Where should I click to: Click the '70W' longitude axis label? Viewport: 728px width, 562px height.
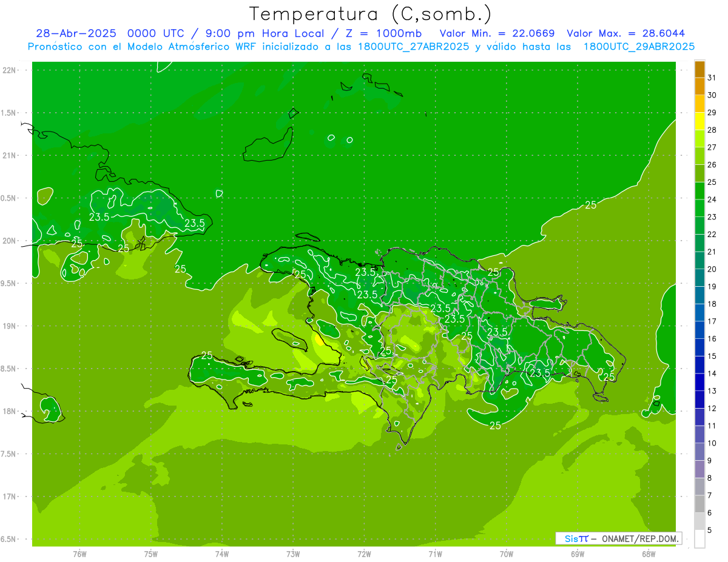507,554
